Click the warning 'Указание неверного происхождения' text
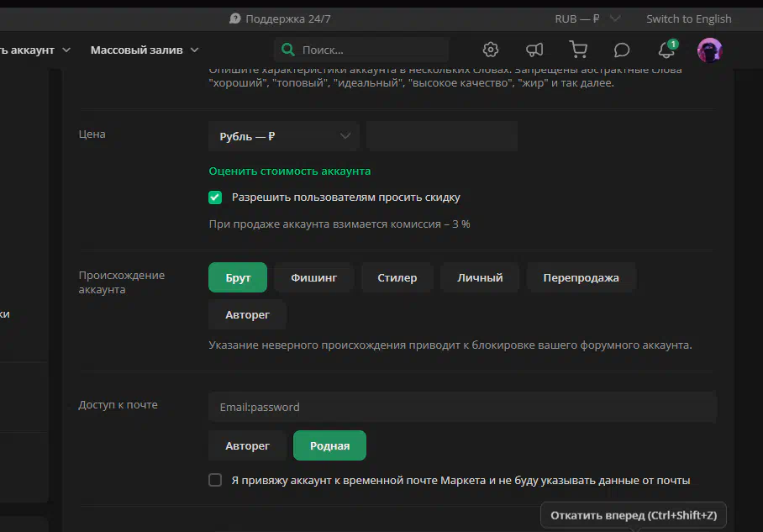Viewport: 763px width, 532px height. coord(450,345)
